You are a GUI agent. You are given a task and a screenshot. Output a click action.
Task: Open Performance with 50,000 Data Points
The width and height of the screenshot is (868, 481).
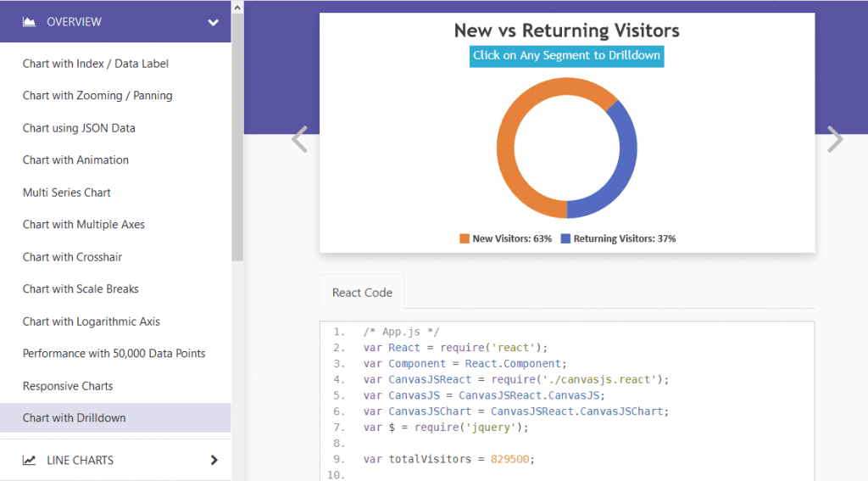114,354
